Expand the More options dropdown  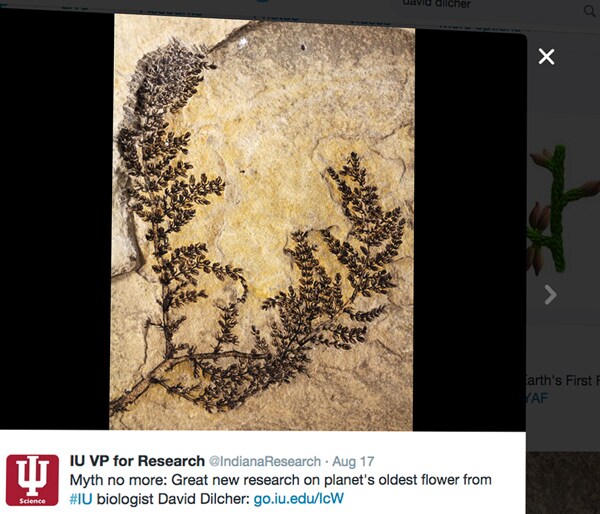point(479,27)
